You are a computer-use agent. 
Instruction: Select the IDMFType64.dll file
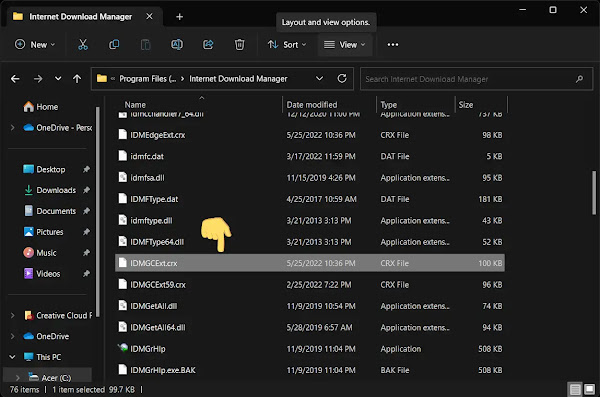(x=310, y=242)
